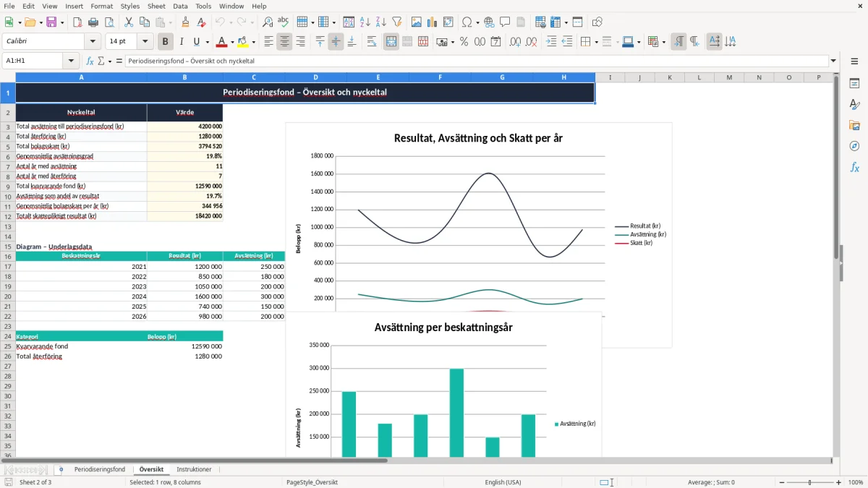Viewport: 868px width, 488px height.
Task: Open the sidebar Properties panel icon
Action: [x=854, y=84]
